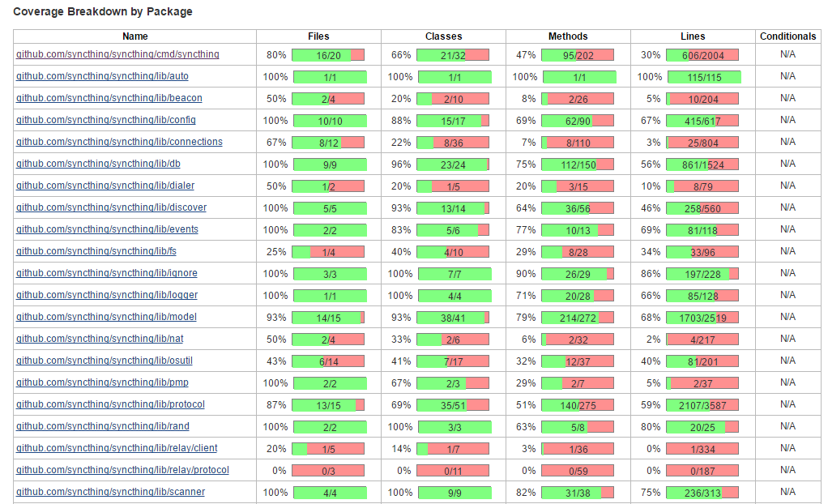
Task: Open the lib/auto package link
Action: click(x=102, y=76)
